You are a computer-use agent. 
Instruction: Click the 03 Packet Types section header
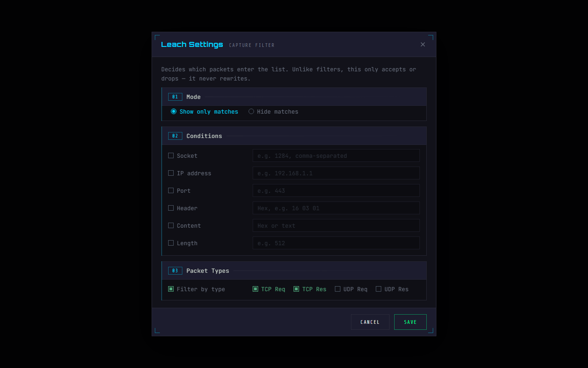point(294,270)
